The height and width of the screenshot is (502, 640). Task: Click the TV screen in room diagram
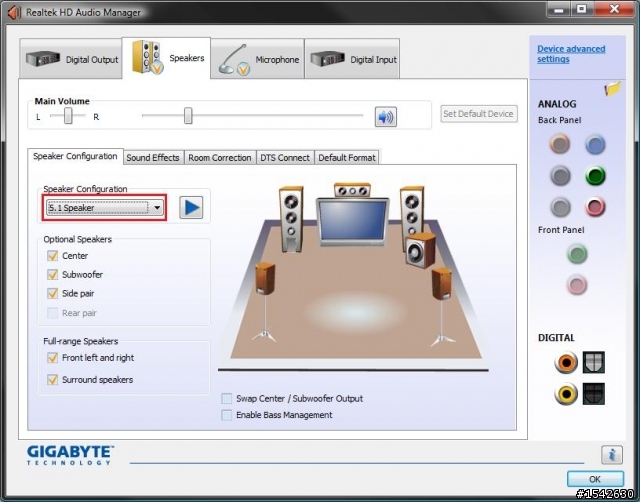(x=352, y=222)
